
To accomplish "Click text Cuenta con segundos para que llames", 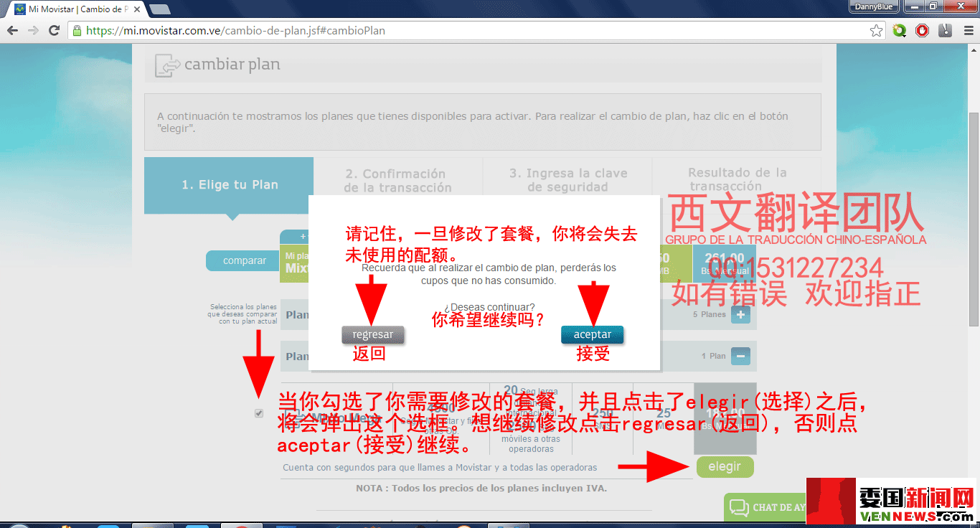I will coord(440,467).
